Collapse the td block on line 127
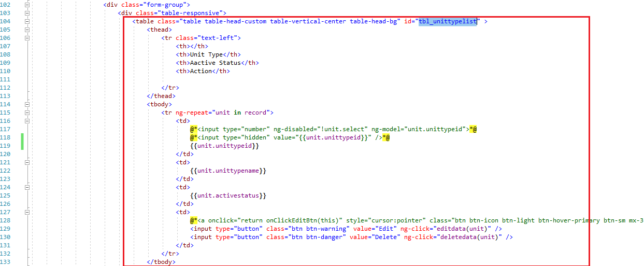Screen dimensions: 644x266 point(27,212)
